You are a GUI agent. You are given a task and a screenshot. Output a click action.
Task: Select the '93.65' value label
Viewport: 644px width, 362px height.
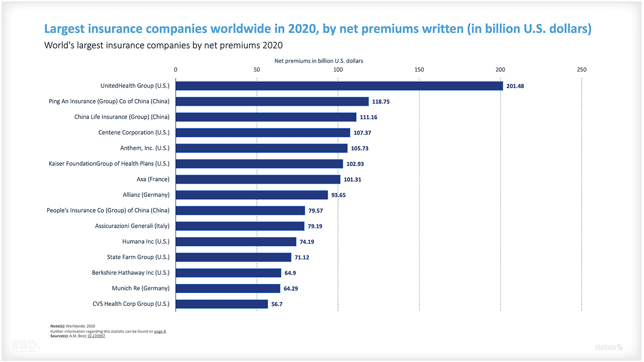[x=339, y=195]
